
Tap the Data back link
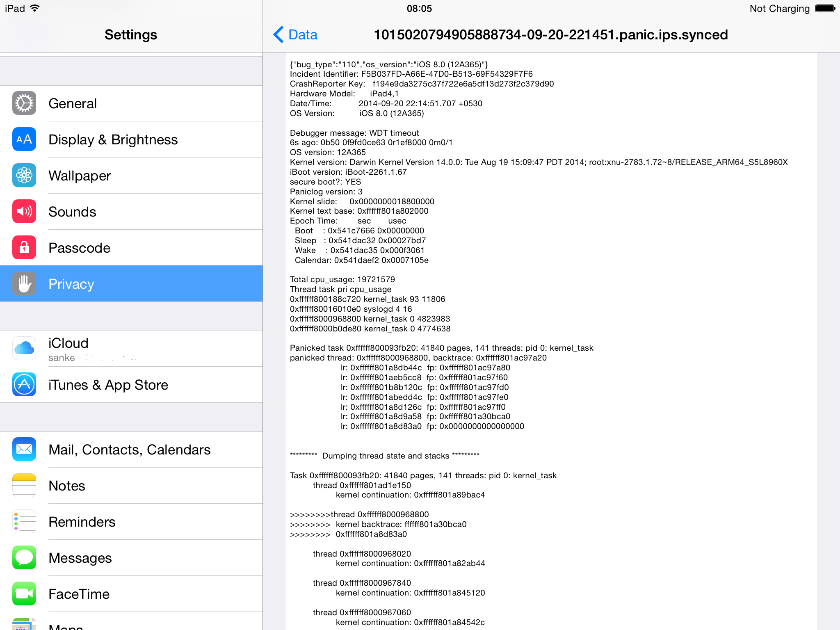coord(303,34)
